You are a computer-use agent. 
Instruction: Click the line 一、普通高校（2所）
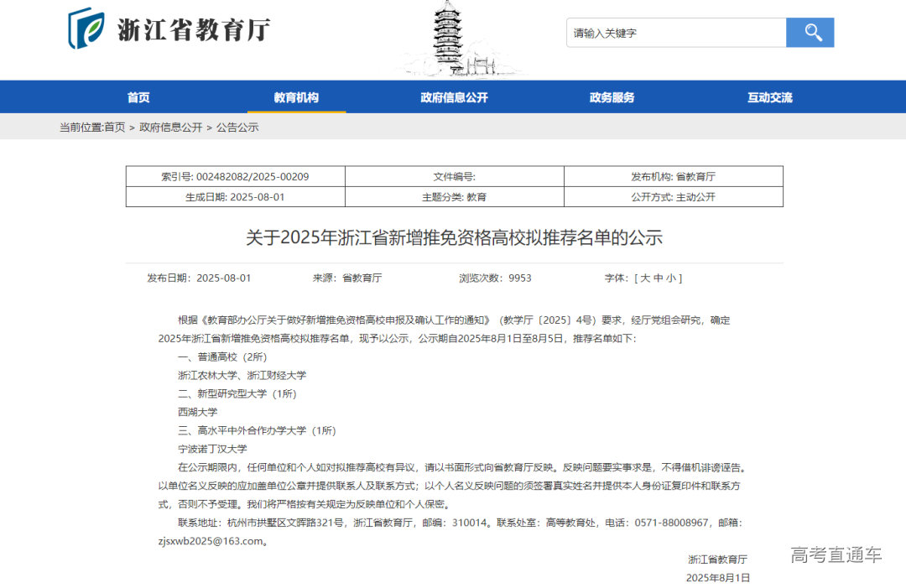coord(222,357)
